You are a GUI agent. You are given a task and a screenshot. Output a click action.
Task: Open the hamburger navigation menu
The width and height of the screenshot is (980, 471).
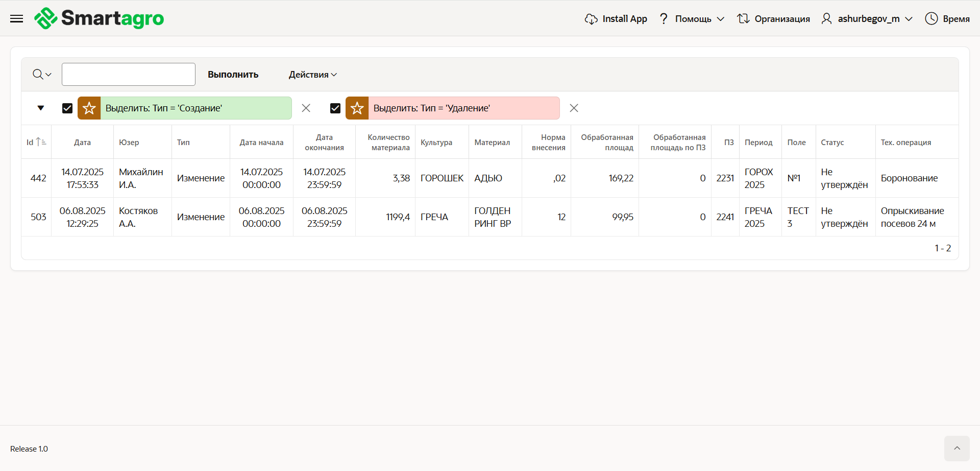[x=17, y=19]
